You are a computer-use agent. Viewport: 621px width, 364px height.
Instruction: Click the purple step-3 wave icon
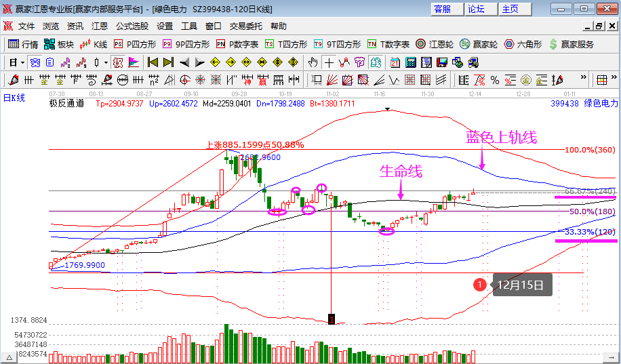pyautogui.click(x=65, y=62)
